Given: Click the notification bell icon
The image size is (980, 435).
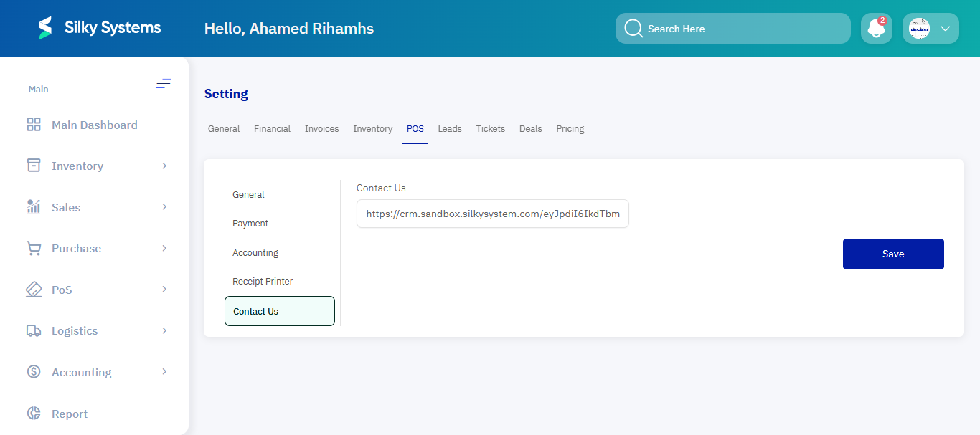Looking at the screenshot, I should pos(876,28).
